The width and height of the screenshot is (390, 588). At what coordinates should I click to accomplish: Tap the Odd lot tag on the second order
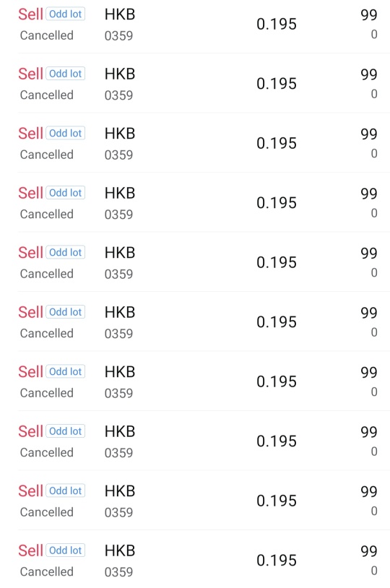[x=66, y=74]
